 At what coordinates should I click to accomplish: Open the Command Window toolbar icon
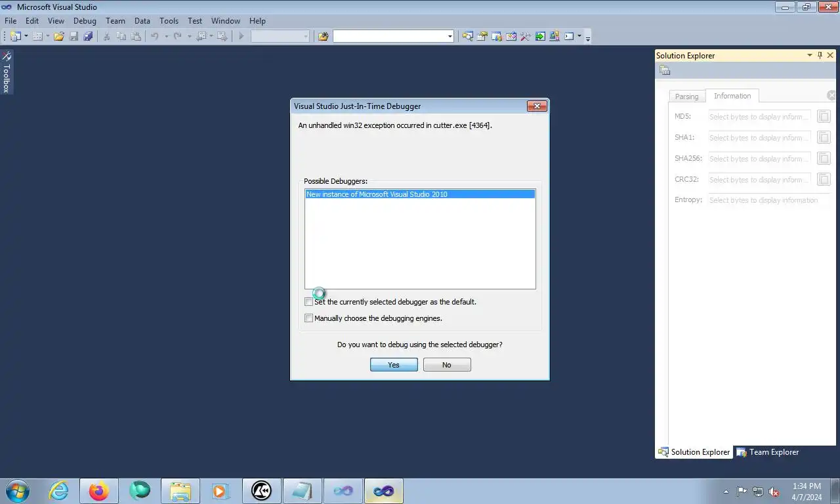569,37
